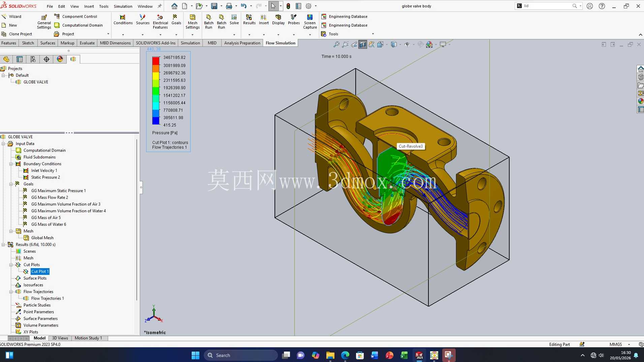Open the Conditions dropdown arrow
644x362 pixels.
[x=123, y=35]
